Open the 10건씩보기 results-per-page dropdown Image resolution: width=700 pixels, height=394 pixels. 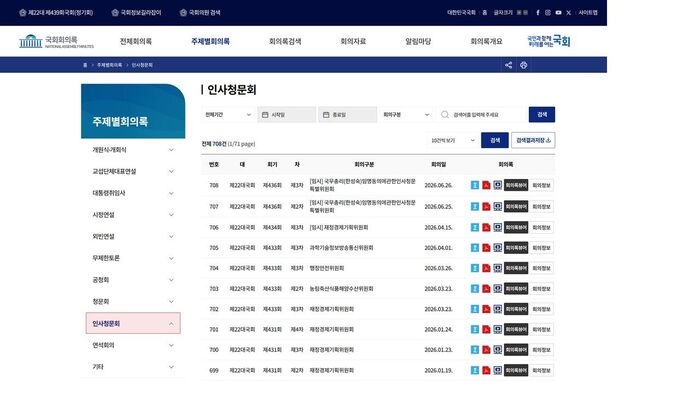click(452, 141)
